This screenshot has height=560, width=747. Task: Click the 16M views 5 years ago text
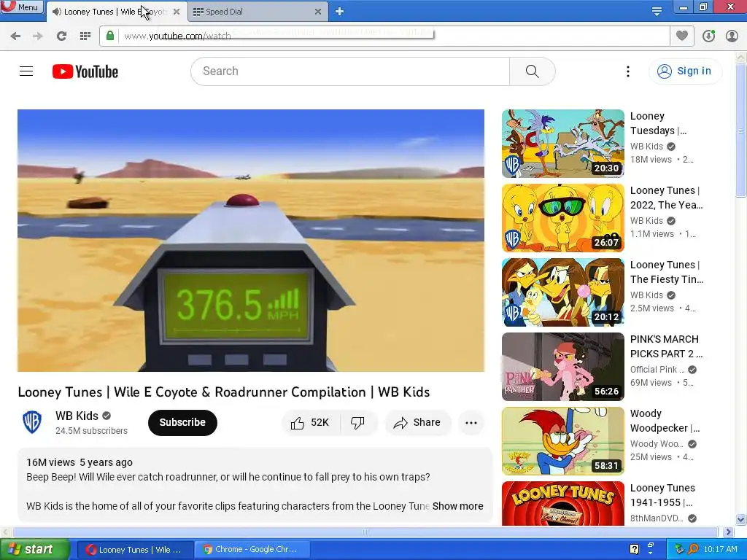tap(80, 462)
